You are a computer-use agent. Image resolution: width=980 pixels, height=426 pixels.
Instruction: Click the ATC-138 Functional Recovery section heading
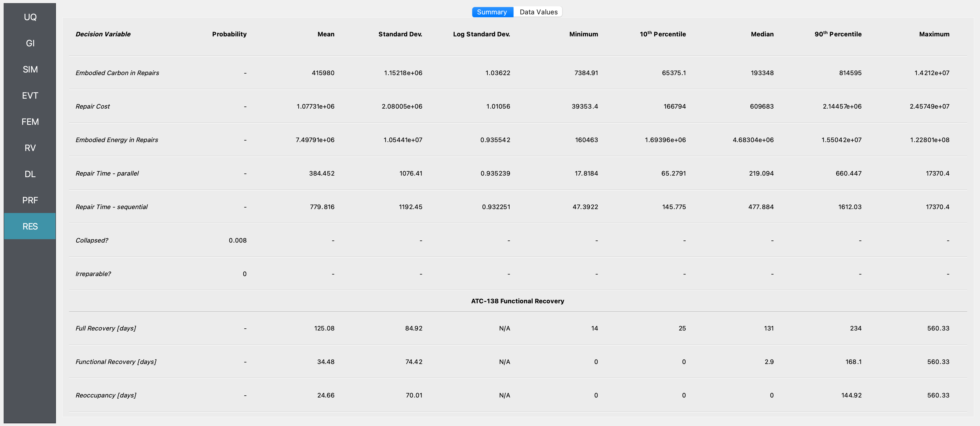[x=517, y=301]
